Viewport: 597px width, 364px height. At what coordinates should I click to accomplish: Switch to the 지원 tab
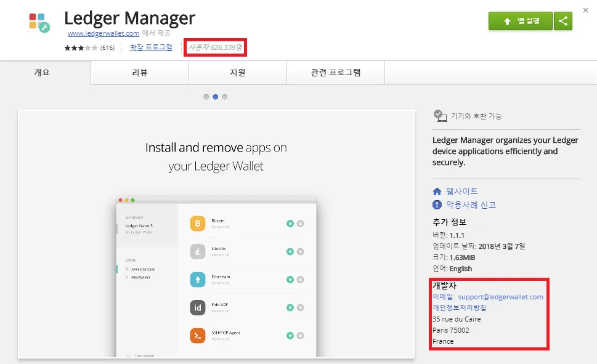tap(238, 73)
